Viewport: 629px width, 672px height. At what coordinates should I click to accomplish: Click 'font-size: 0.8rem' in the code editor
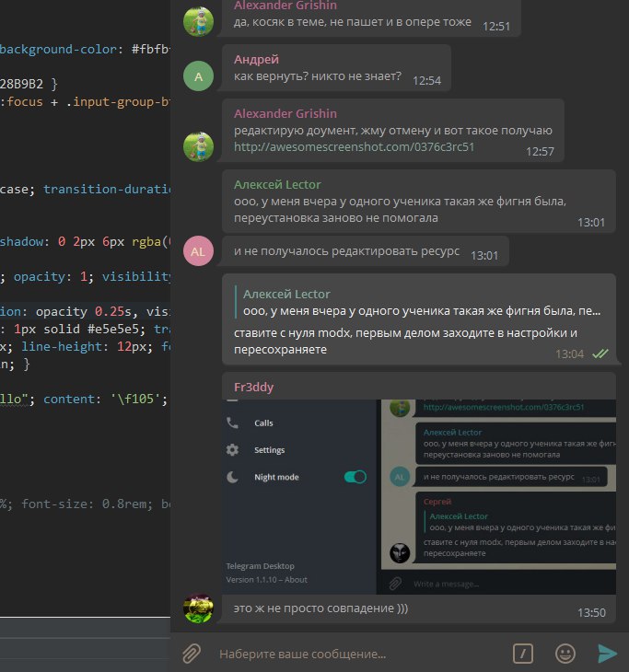coord(87,504)
